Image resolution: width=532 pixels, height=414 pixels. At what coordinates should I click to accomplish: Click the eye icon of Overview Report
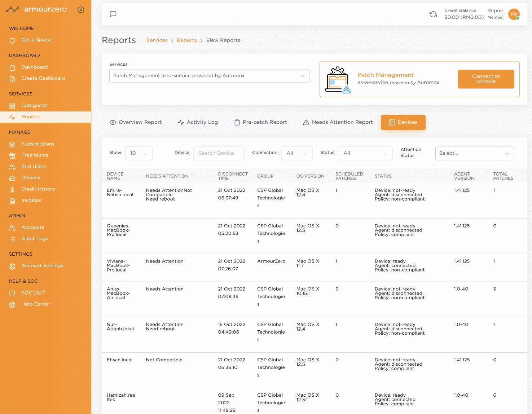113,122
